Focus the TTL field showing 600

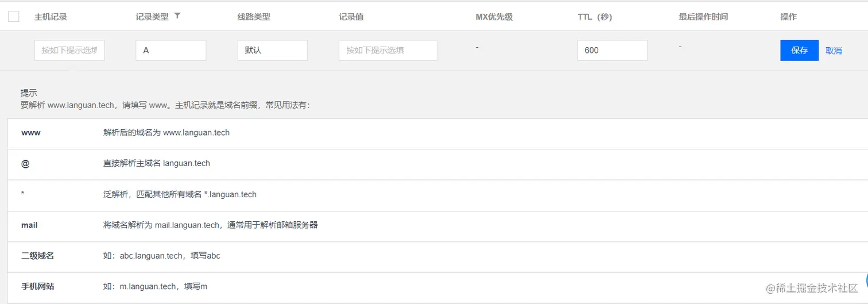coord(613,50)
